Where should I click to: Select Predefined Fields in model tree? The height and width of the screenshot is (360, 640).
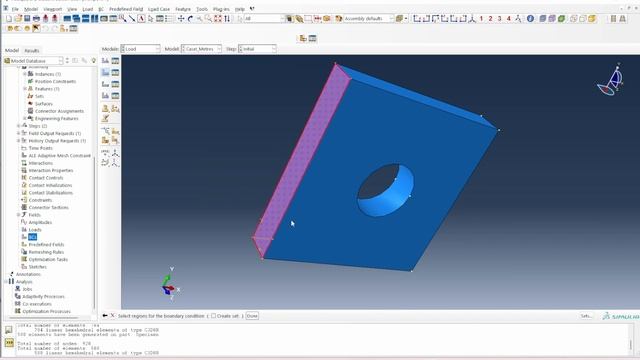point(46,244)
